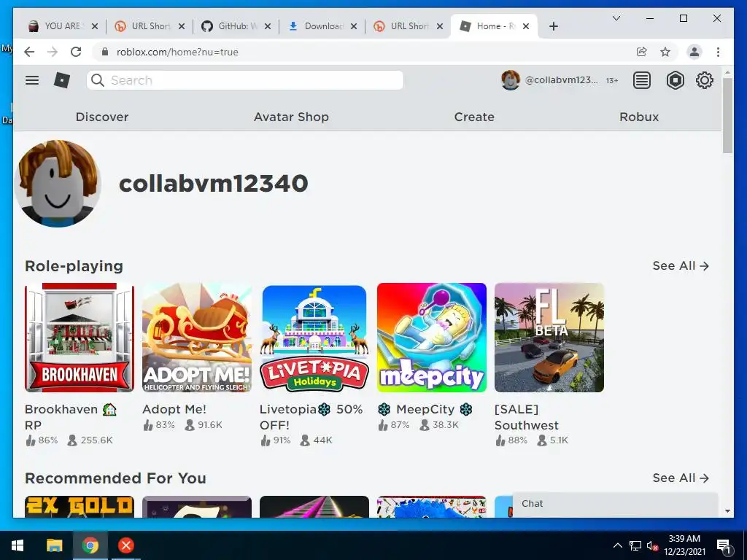Go to the Create page
This screenshot has height=560, width=747.
[474, 117]
